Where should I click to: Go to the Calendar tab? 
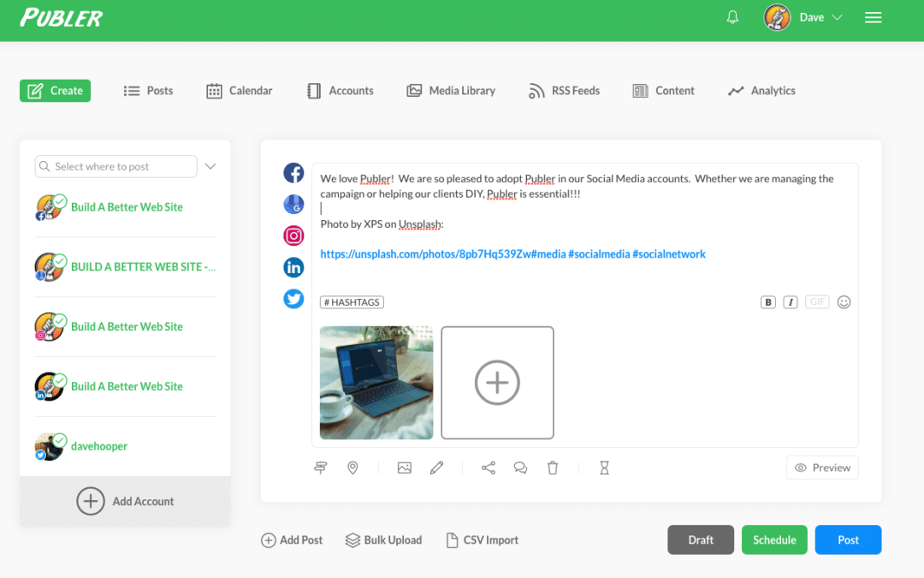pyautogui.click(x=240, y=91)
